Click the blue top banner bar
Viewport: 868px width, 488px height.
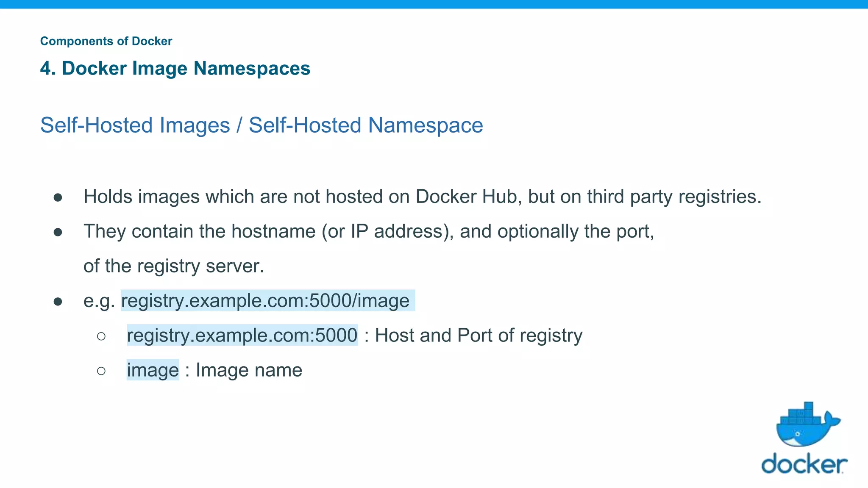pyautogui.click(x=434, y=4)
